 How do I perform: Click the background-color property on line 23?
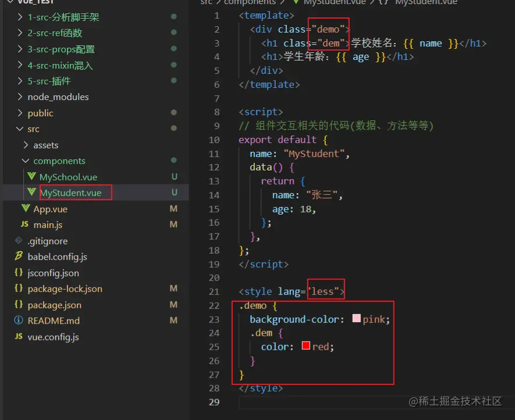tap(294, 319)
